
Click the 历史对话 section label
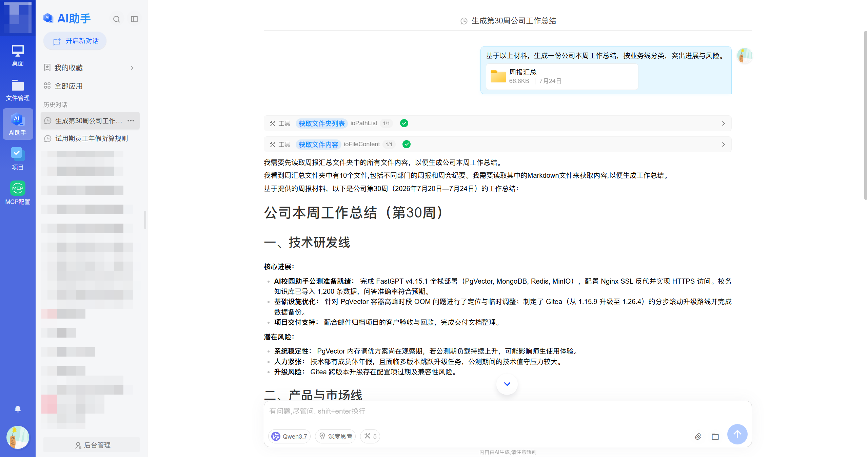55,105
